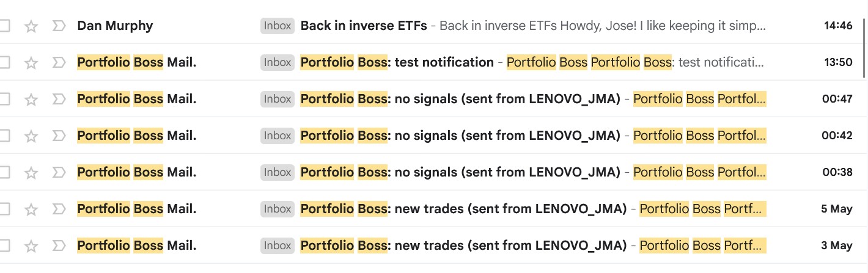Star the Portfolio Boss test notification email
868x273 pixels.
[31, 63]
